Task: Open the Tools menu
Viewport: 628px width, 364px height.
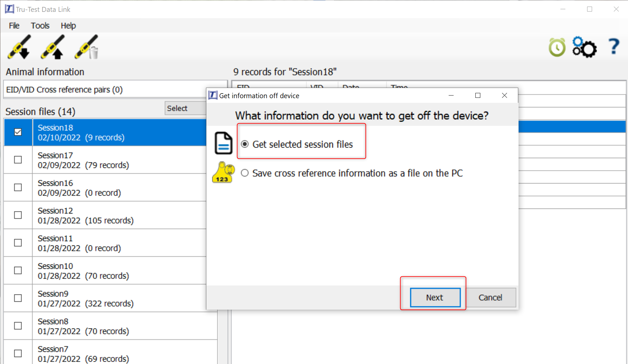Action: (x=40, y=26)
